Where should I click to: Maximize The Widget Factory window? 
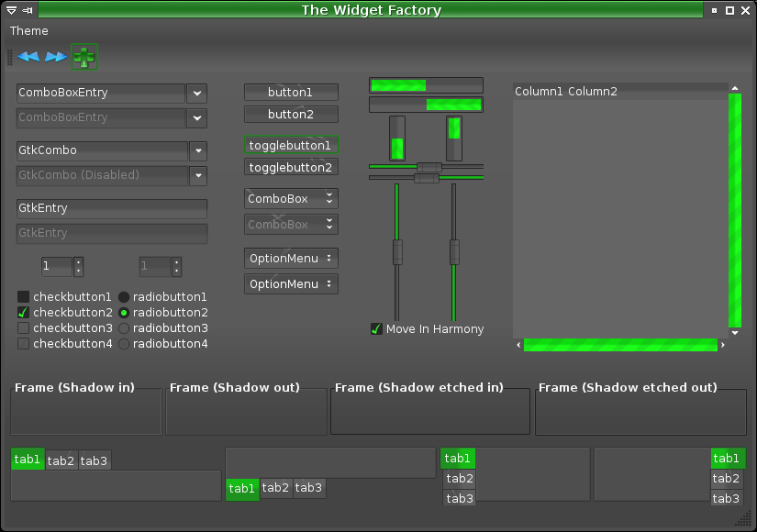coord(730,10)
